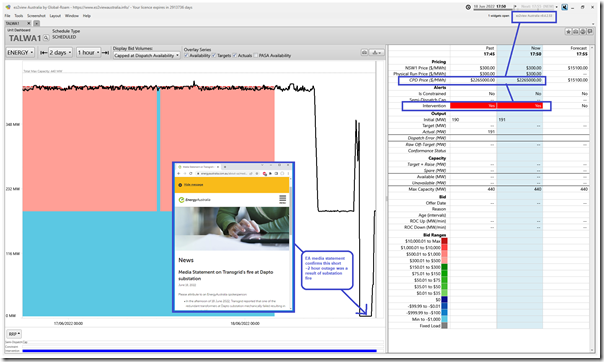
Task: Open the chart type dropdown button
Action: pos(376,52)
